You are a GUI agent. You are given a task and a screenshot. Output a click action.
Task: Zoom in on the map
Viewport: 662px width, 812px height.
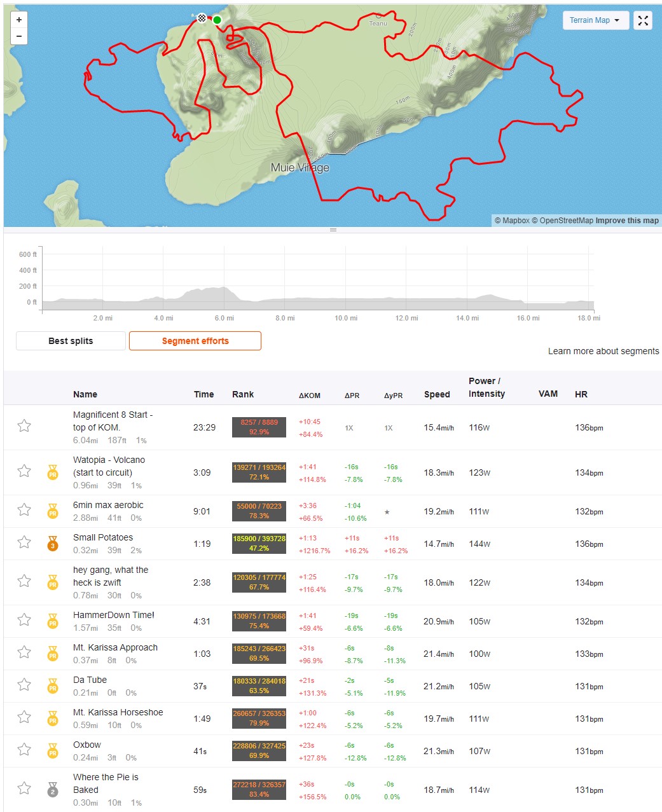pyautogui.click(x=19, y=20)
